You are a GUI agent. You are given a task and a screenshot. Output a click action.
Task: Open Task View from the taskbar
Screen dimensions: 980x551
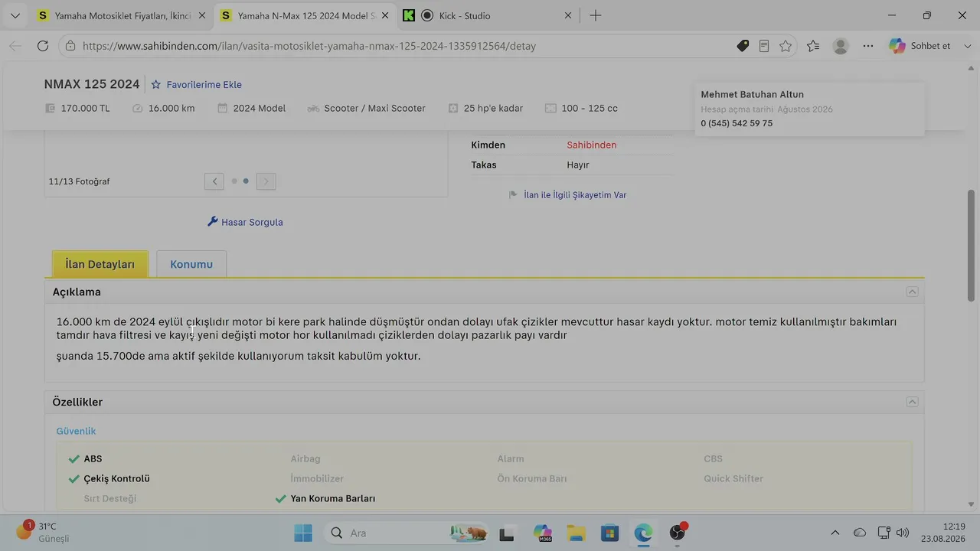tap(507, 533)
